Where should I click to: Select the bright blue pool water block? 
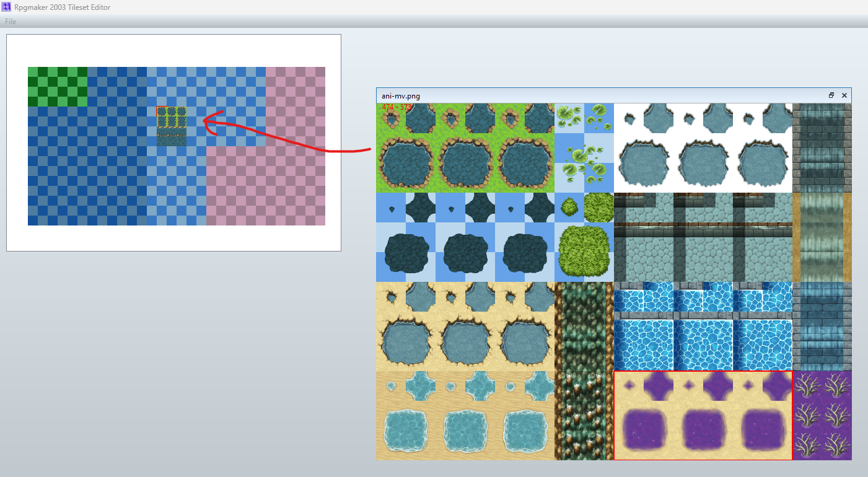pos(703,326)
